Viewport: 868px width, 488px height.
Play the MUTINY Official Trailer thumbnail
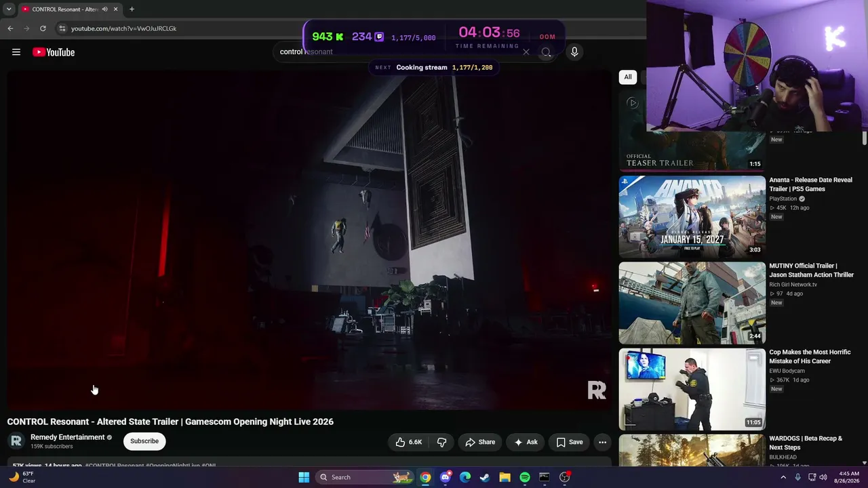(x=692, y=302)
